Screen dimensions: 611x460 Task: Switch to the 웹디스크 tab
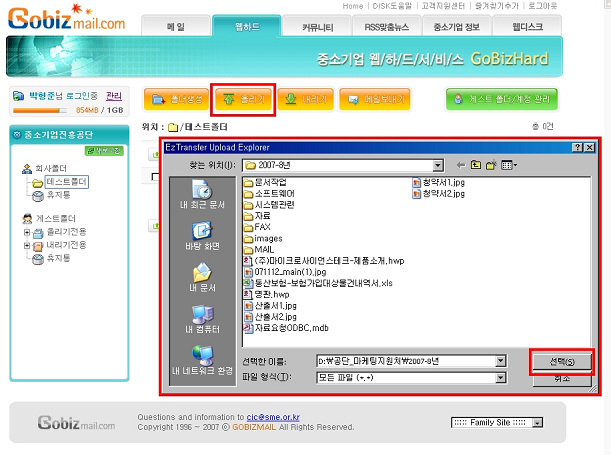point(527,27)
